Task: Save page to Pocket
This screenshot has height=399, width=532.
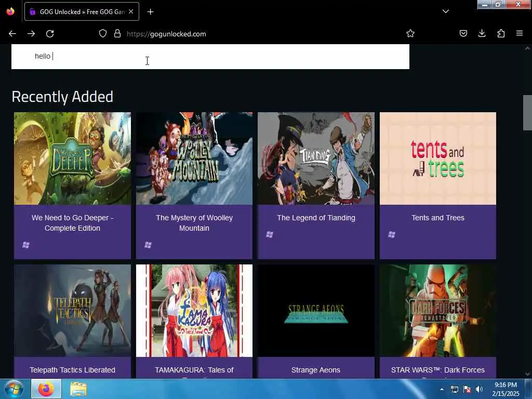Action: 463,34
